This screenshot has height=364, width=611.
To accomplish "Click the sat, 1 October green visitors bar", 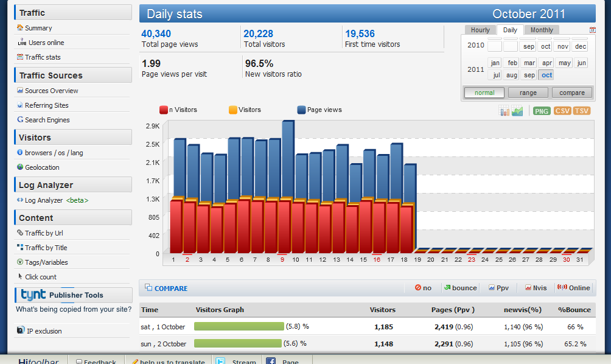I will [239, 326].
